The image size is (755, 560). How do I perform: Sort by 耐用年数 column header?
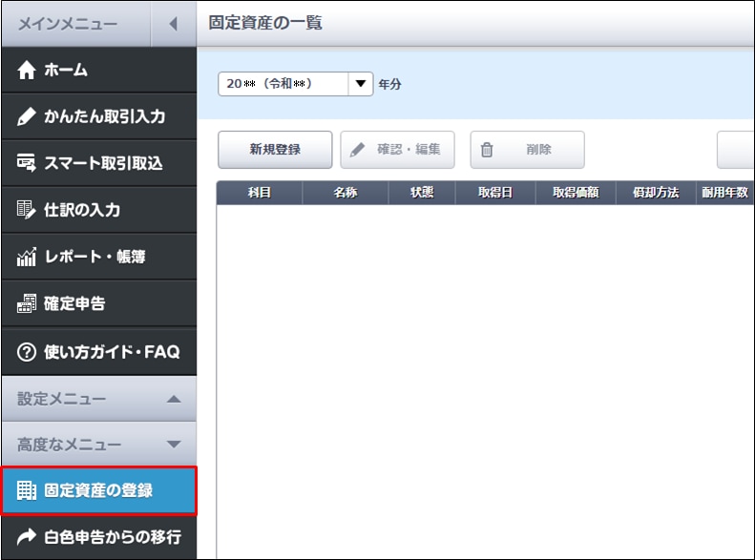(x=724, y=193)
